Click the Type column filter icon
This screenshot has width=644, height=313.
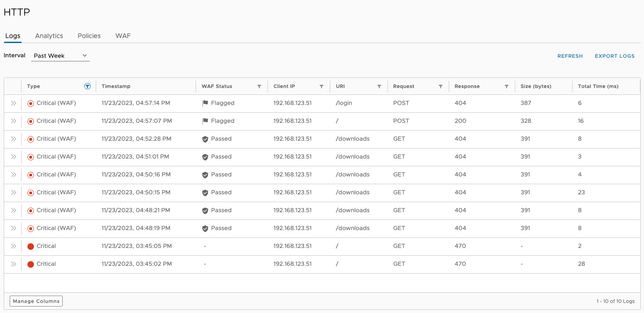(x=87, y=86)
